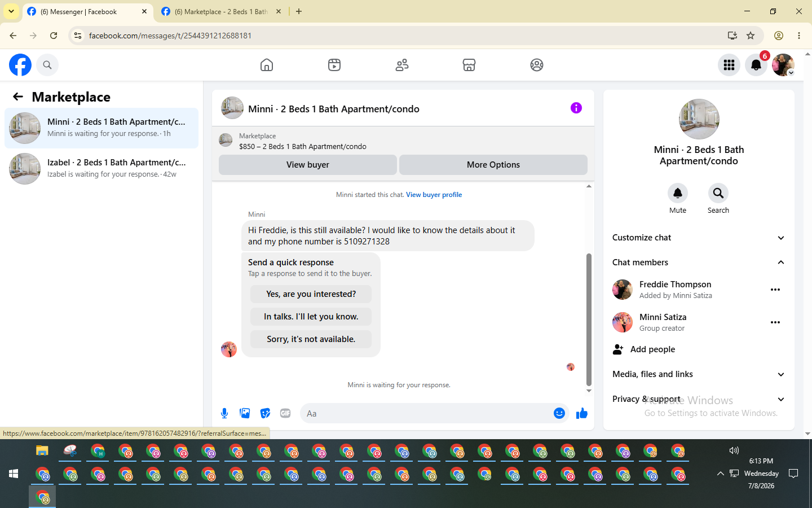This screenshot has width=812, height=508.
Task: Send a thumbs up like
Action: (582, 414)
